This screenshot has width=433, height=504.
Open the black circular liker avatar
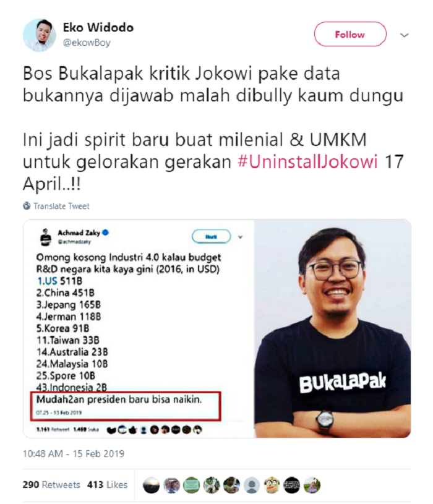[x=292, y=485]
